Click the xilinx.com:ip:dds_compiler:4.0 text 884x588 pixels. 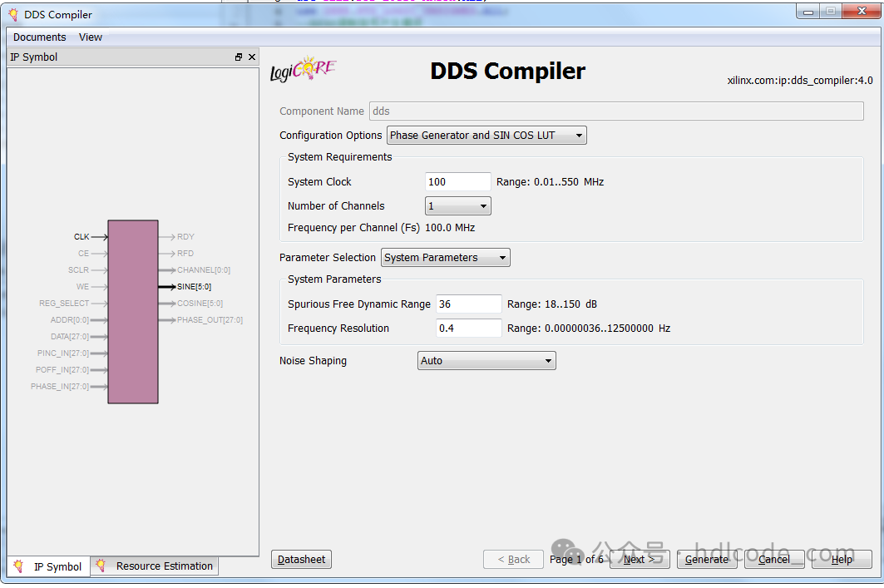pyautogui.click(x=800, y=81)
